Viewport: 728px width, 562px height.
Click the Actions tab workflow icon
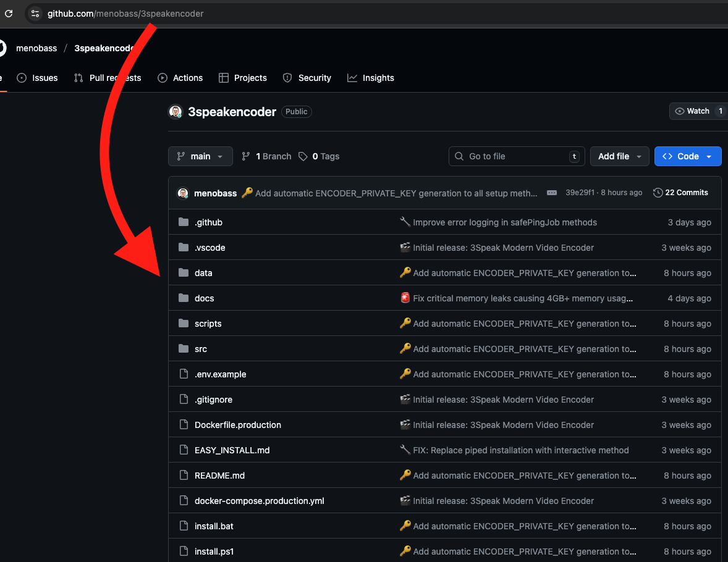point(163,78)
